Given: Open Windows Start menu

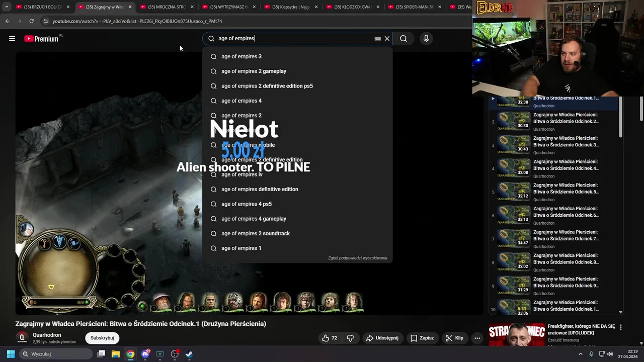Looking at the screenshot, I should [11, 354].
